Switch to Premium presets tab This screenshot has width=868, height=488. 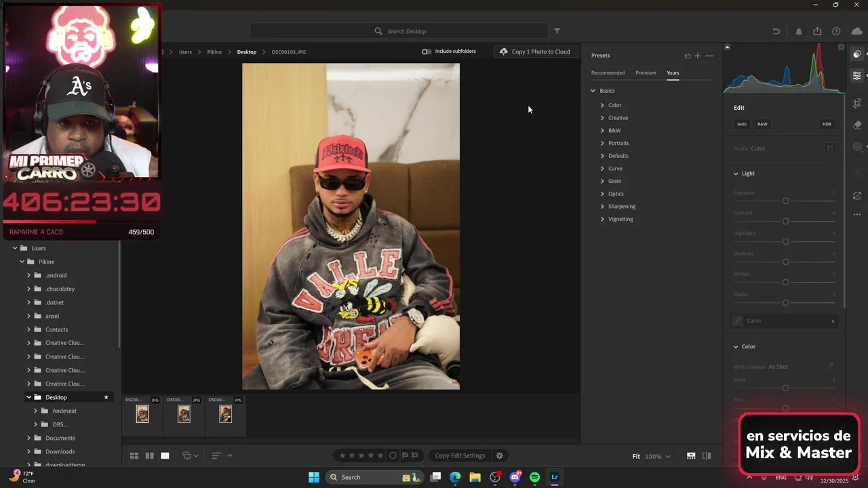646,73
